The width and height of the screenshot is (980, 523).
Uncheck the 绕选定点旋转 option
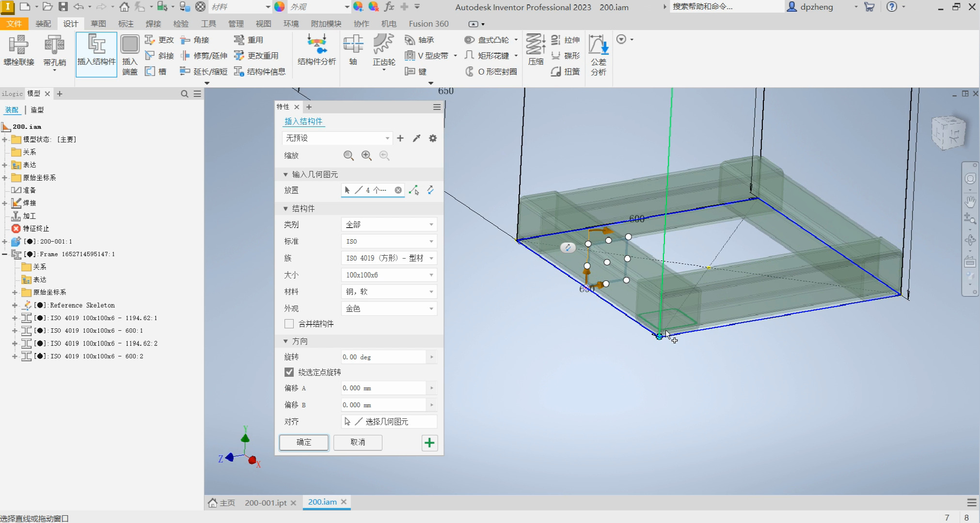coord(289,372)
